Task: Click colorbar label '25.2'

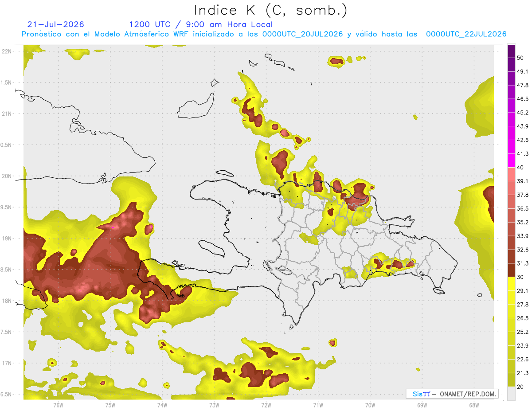Action: point(522,332)
